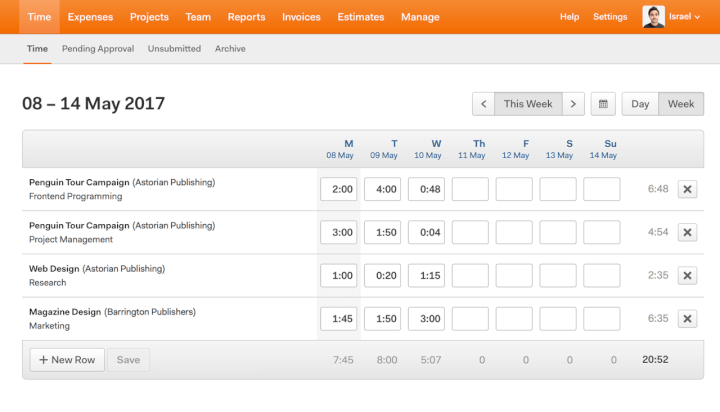Go to previous week using left arrow

[x=483, y=104]
